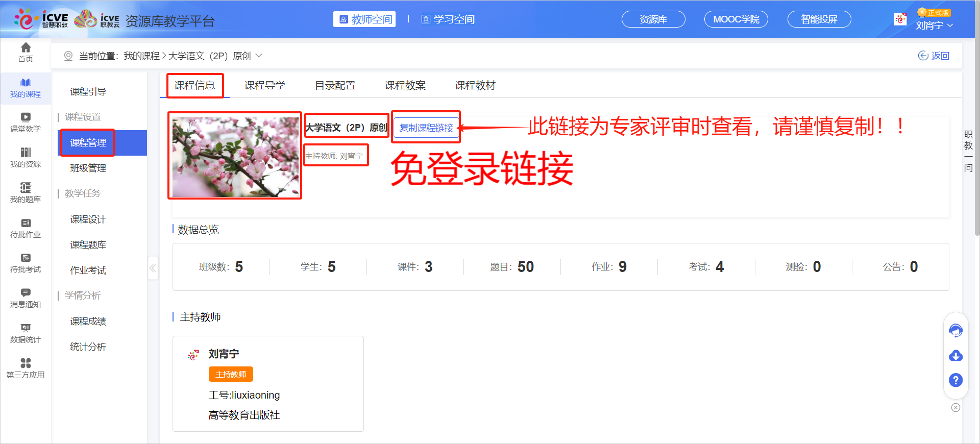Select the 课程导学 tab

pos(265,85)
